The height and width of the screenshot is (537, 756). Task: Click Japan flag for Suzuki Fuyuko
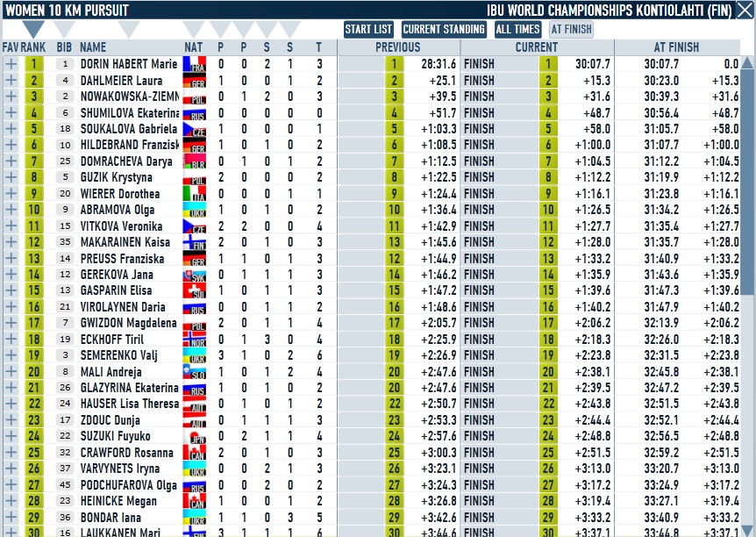coord(195,436)
